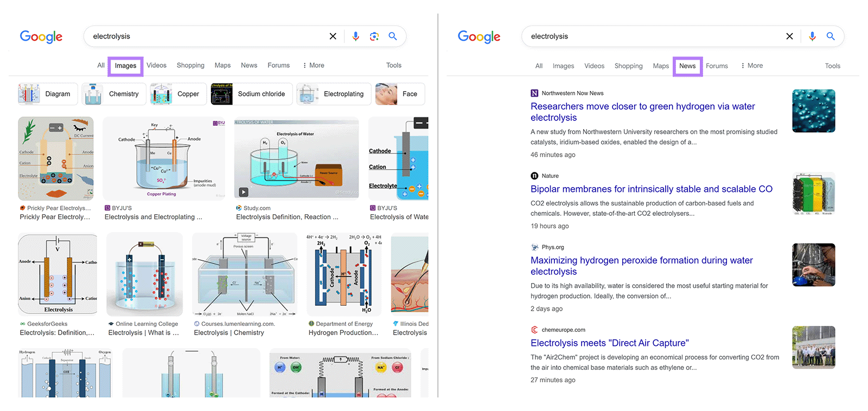Click the Google logo in left window

pyautogui.click(x=41, y=36)
